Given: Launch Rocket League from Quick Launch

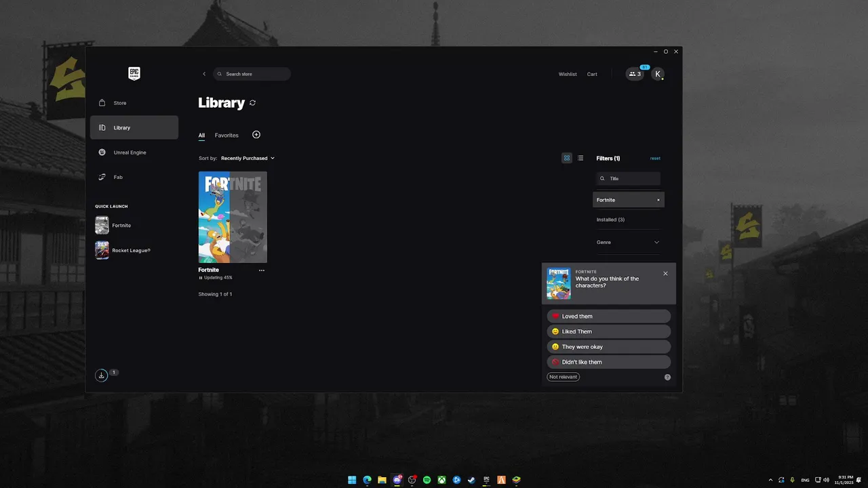Looking at the screenshot, I should point(123,250).
